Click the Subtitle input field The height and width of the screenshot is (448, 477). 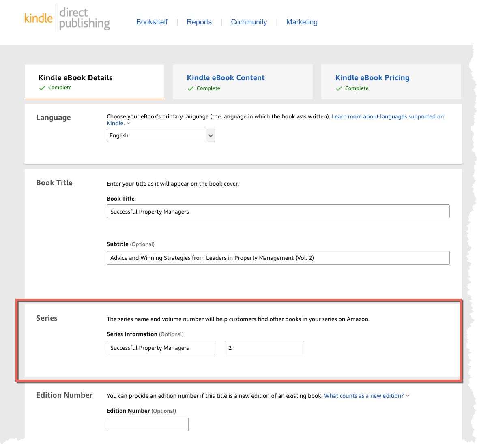pyautogui.click(x=278, y=258)
